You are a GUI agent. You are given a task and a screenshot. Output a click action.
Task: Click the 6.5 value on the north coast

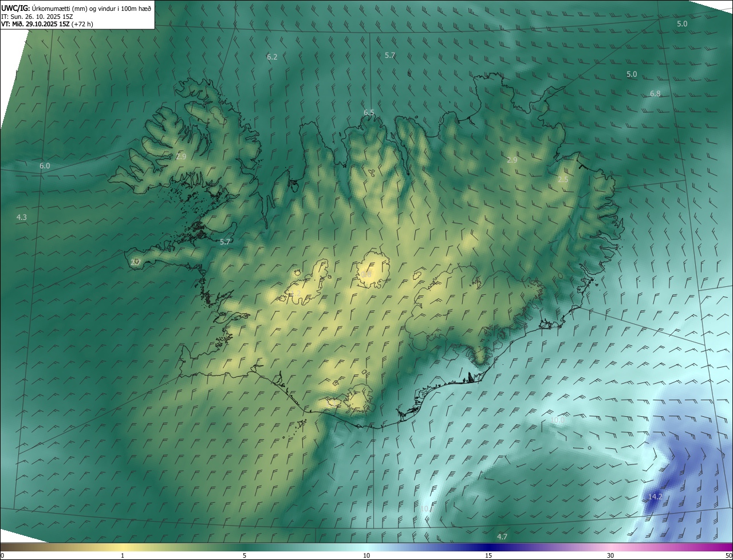369,112
